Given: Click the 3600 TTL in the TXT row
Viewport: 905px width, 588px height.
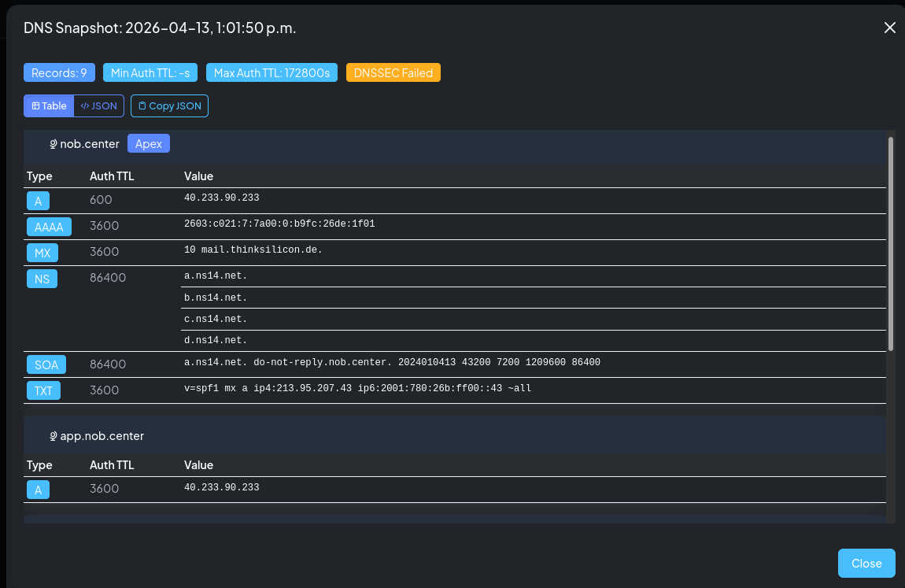Looking at the screenshot, I should coord(105,390).
